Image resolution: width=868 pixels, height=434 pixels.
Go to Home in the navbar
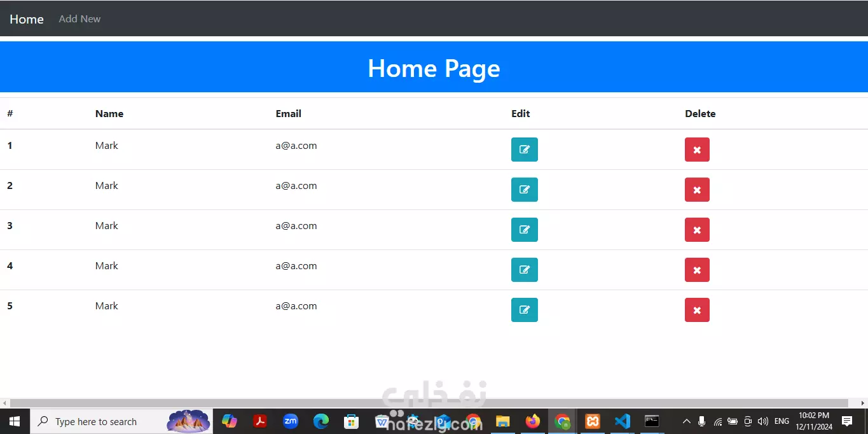(27, 19)
